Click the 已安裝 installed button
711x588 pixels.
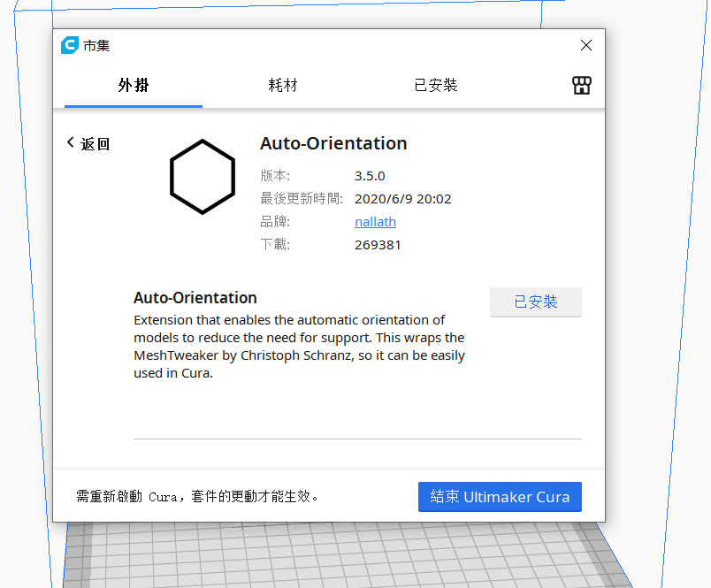click(x=536, y=302)
